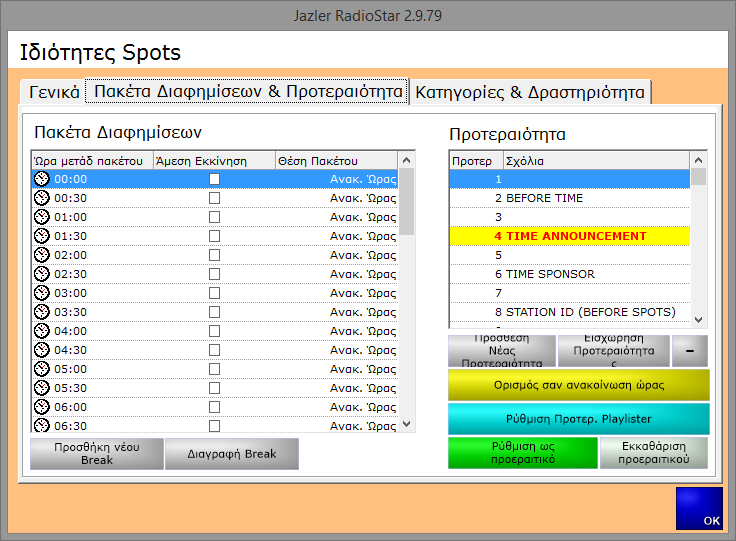Select the 06:30 break time text
Screen dimensions: 736x541
click(70, 426)
